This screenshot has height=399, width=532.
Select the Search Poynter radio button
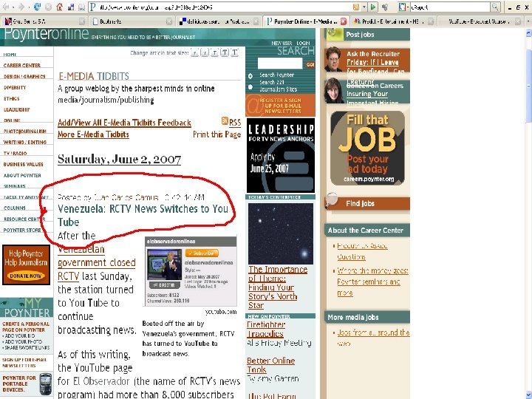pos(250,76)
